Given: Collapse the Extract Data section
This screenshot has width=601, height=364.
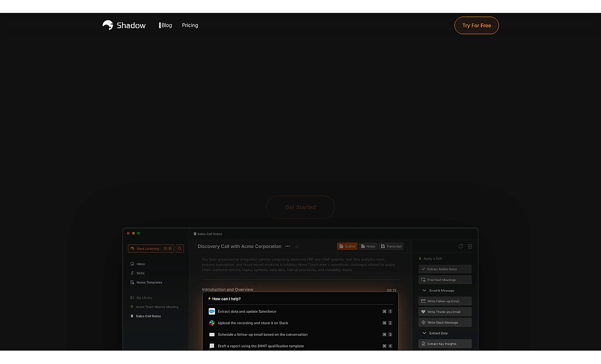Looking at the screenshot, I should click(x=435, y=333).
